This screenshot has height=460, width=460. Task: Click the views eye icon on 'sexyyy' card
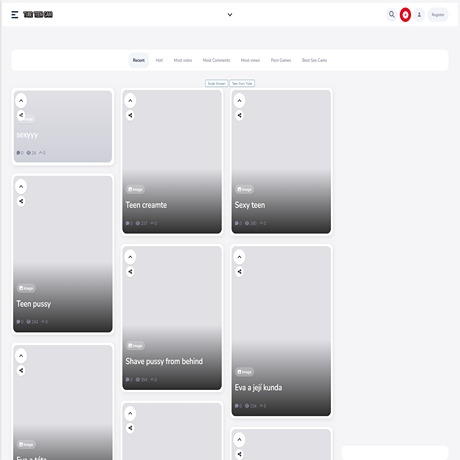29,153
